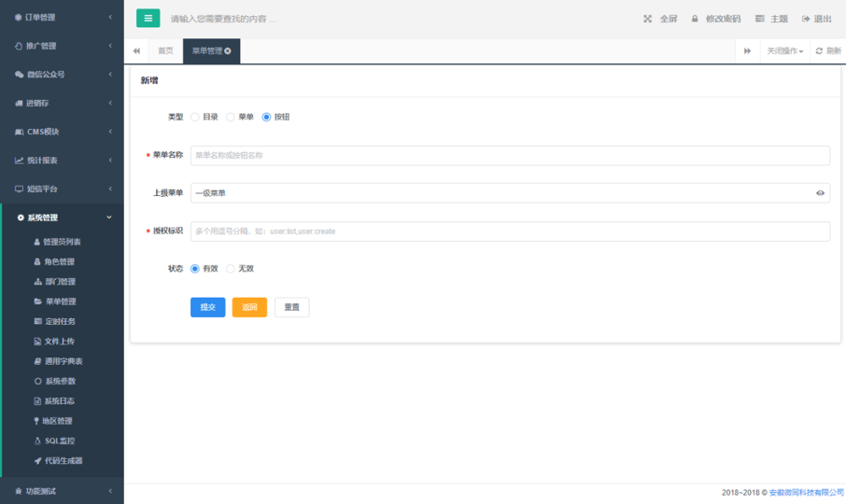
Task: Expand 进销存 with its chevron
Action: point(110,103)
